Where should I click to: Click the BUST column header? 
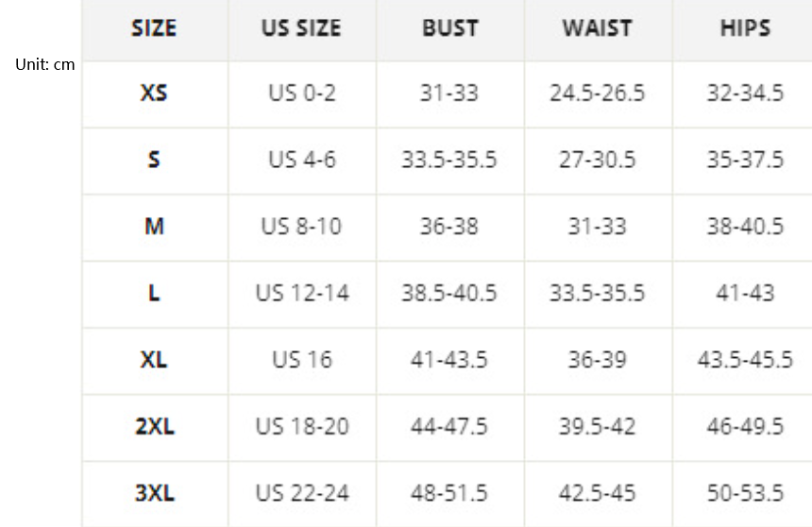coord(449,28)
